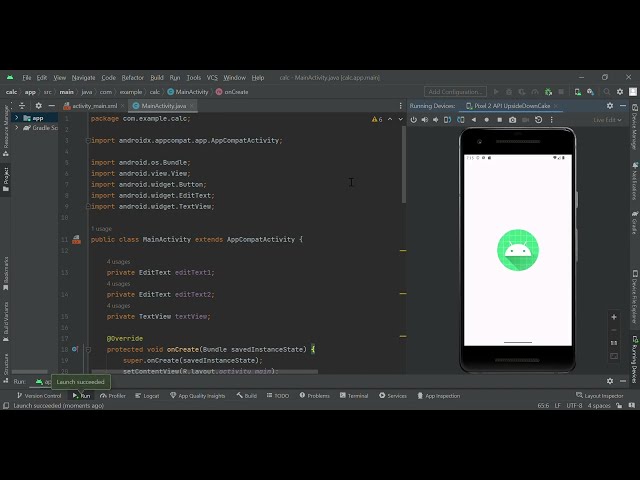The image size is (640, 480).
Task: Open the Resource Manager side panel
Action: (6, 130)
